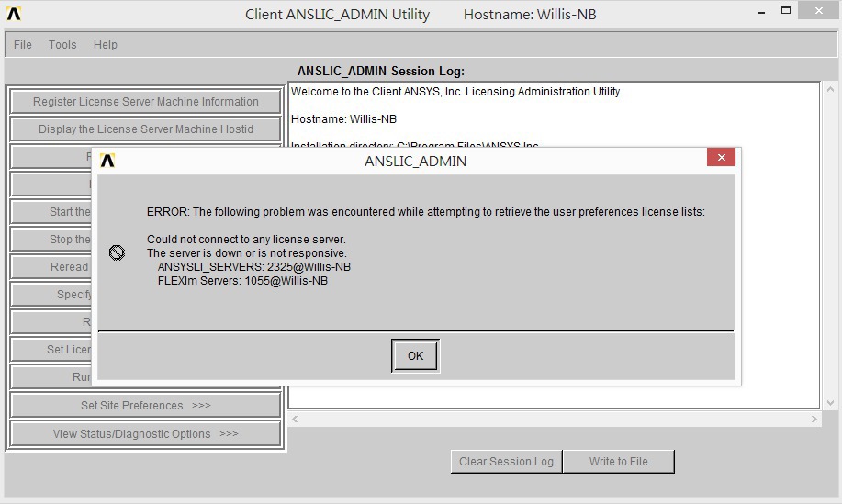Click the ANSYS logo icon in error dialog title
This screenshot has height=504, width=842.
tap(107, 161)
